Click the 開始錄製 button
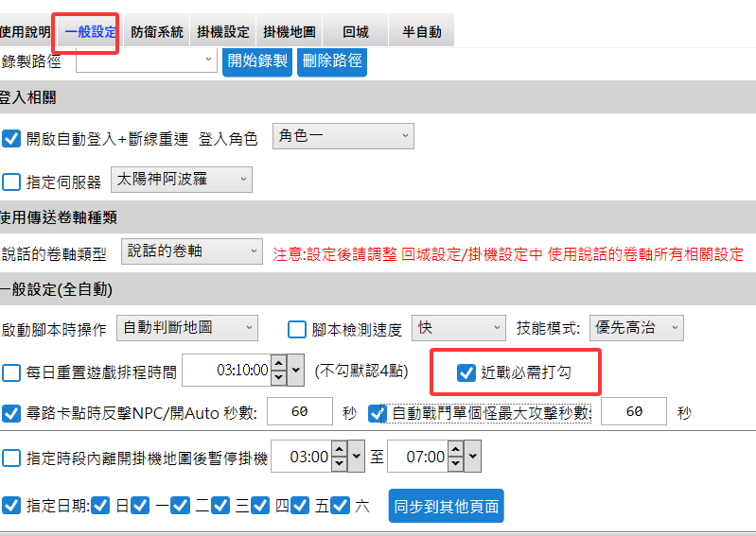The height and width of the screenshot is (536, 756). 257,61
